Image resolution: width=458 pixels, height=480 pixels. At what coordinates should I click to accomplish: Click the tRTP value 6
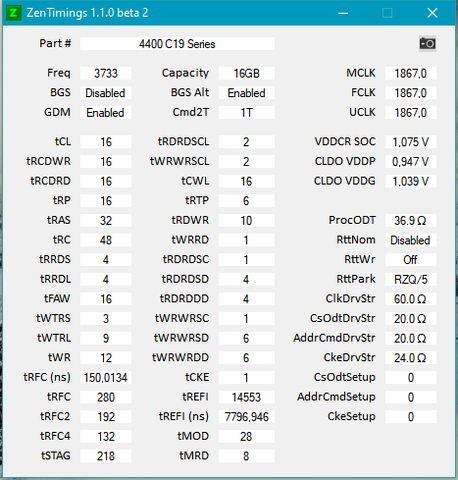pyautogui.click(x=247, y=201)
